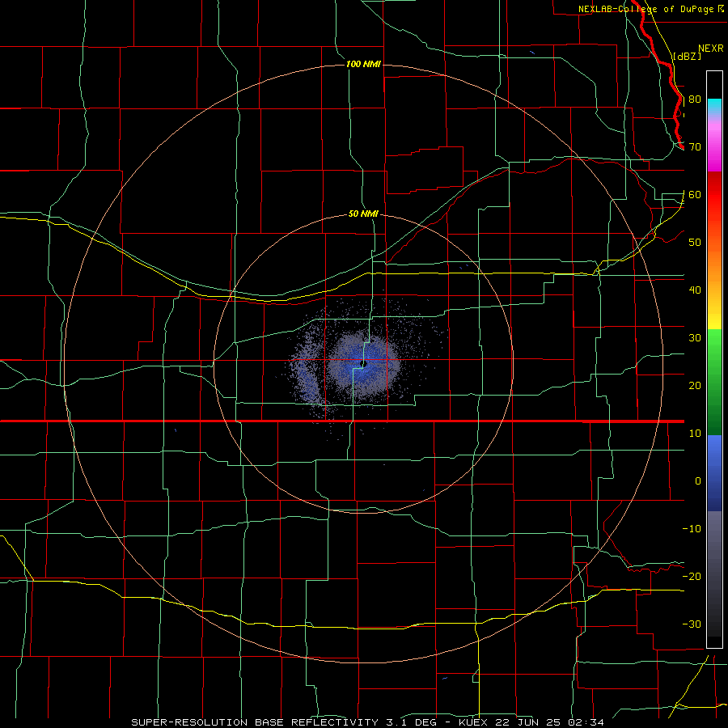Click the KUEX station identifier in the caption

click(x=474, y=722)
